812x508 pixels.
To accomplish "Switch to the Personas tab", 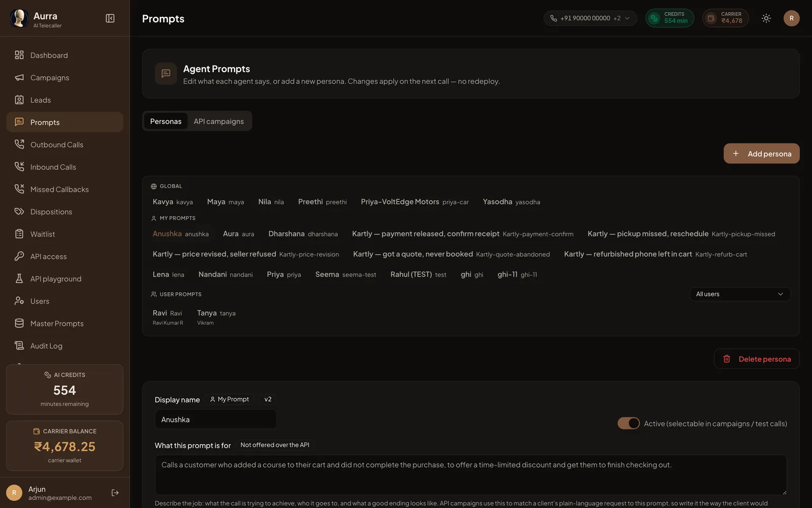I will [x=166, y=121].
